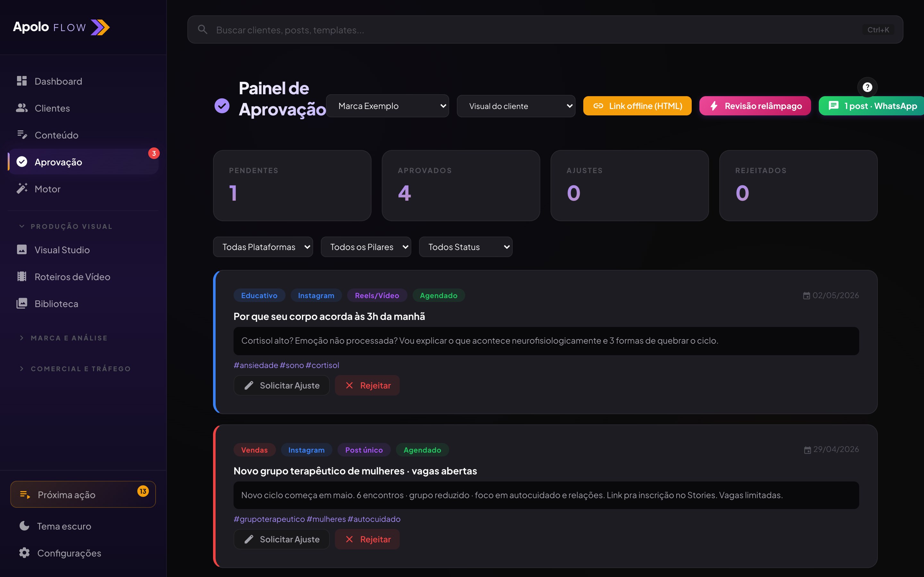Click the calendar icon beside 02/05/2026
The height and width of the screenshot is (577, 924).
[x=806, y=296]
